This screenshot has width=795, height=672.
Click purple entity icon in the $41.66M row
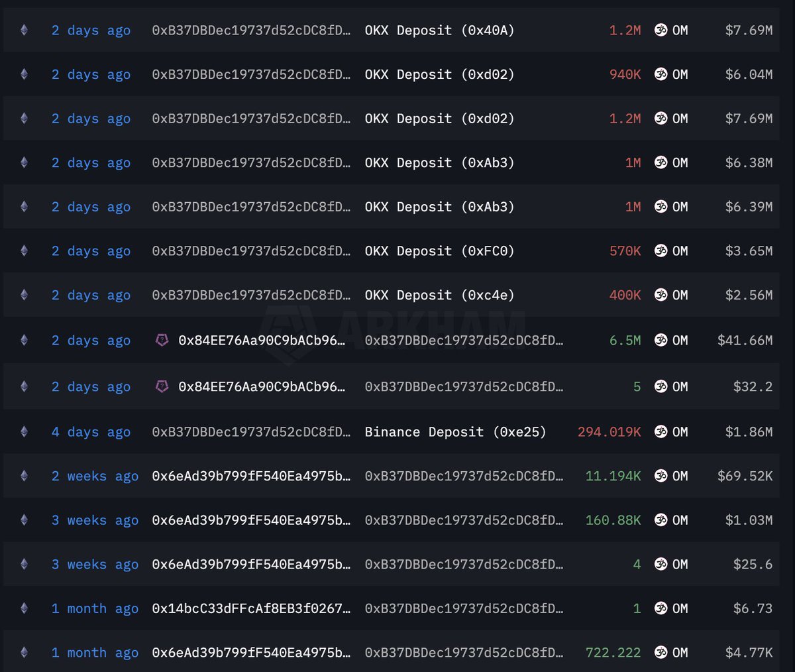click(x=162, y=340)
